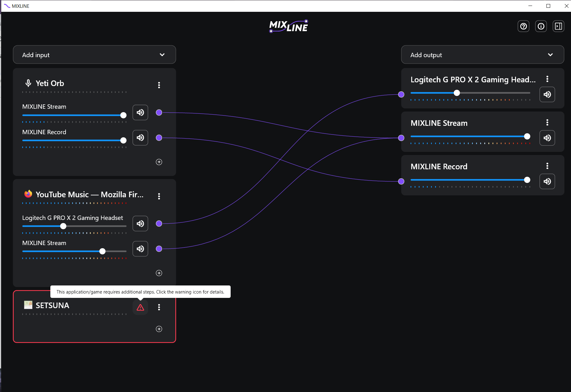Adjust Yeti Orb MIXLINE Stream volume slider
This screenshot has width=571, height=392.
(74, 115)
